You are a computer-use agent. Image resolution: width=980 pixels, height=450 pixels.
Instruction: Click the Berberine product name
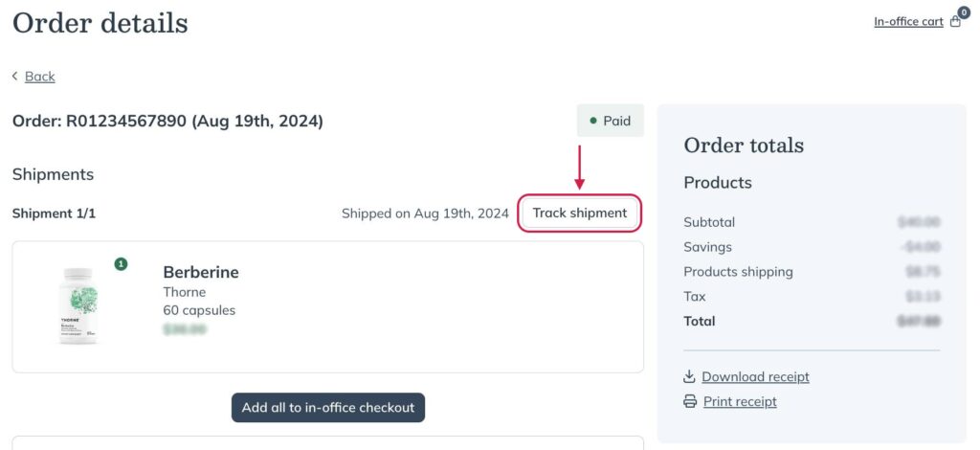[x=201, y=273]
